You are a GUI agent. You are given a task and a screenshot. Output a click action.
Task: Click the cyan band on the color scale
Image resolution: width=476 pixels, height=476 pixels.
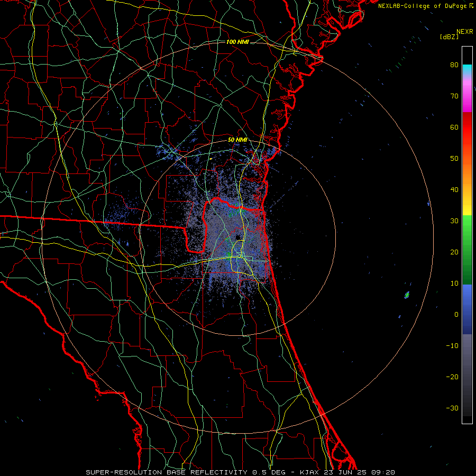pyautogui.click(x=467, y=70)
